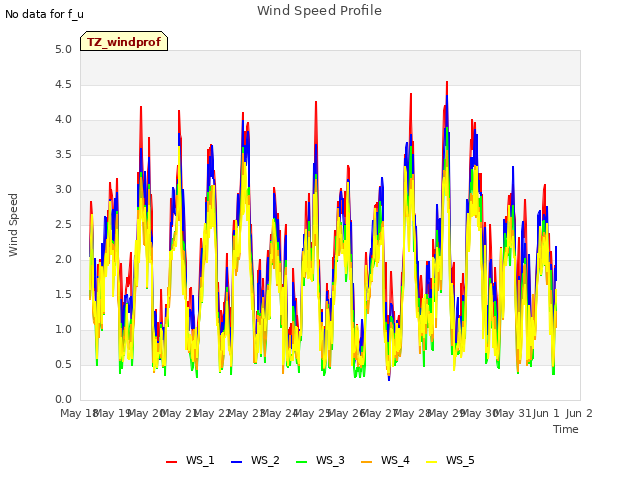This screenshot has height=480, width=640.
Task: Click the Jun 2 x-axis label
Action: (579, 413)
